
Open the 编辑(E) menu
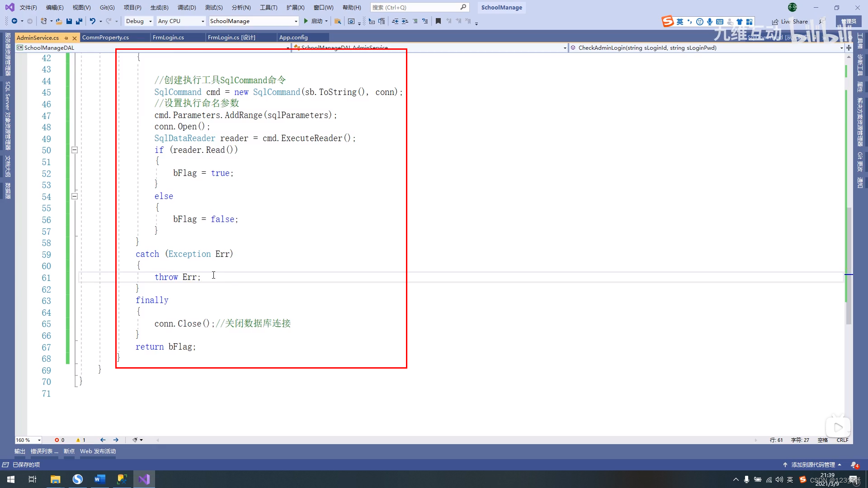[55, 8]
